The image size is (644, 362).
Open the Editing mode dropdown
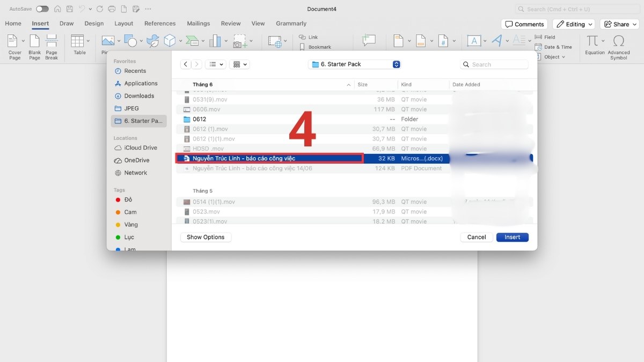[573, 24]
